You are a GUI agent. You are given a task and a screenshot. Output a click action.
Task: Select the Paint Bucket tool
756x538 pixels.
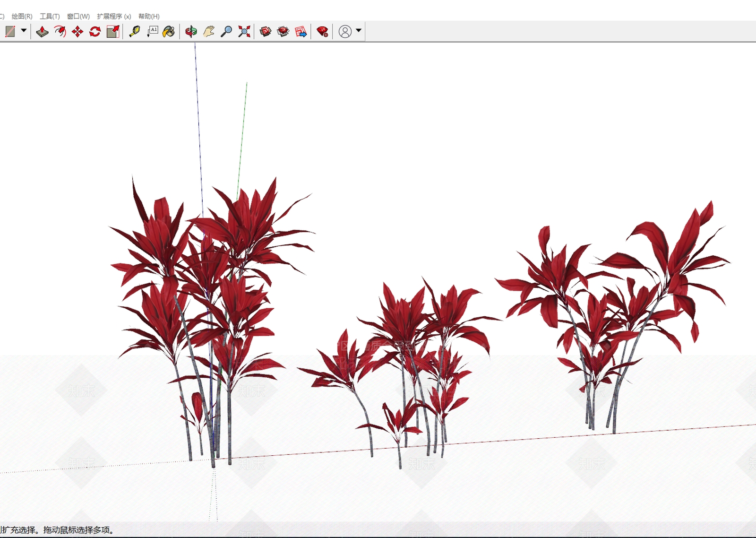[x=169, y=32]
